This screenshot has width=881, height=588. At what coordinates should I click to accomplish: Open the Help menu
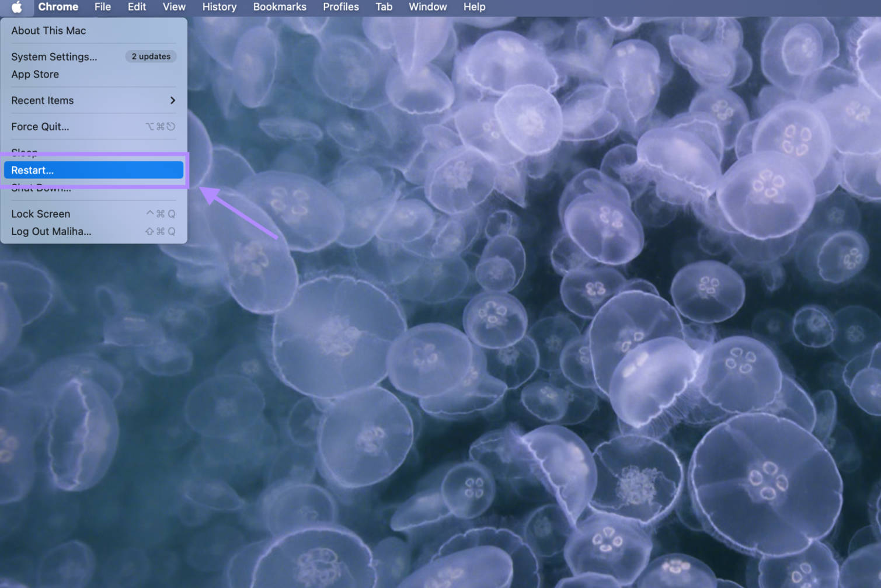[x=474, y=7]
